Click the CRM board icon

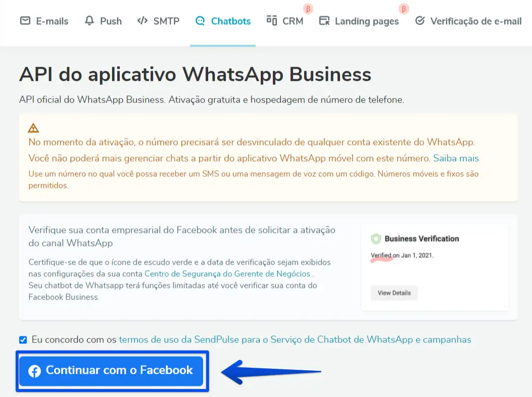(272, 20)
